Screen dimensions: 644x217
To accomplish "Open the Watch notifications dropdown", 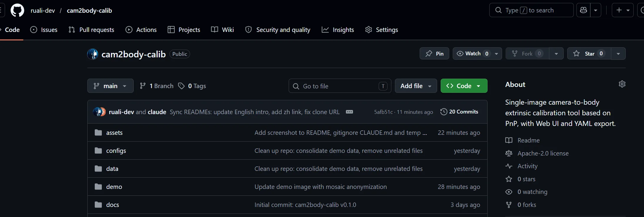I will [x=477, y=54].
